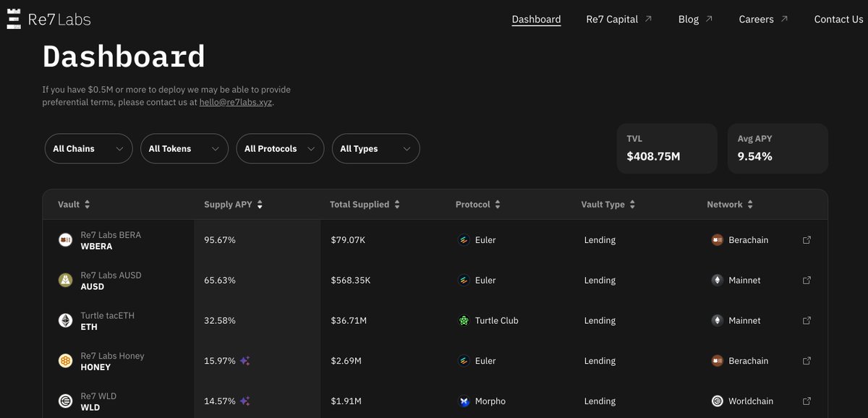Sort table by Protocol column
Viewport: 868px width, 418px height.
pos(478,205)
